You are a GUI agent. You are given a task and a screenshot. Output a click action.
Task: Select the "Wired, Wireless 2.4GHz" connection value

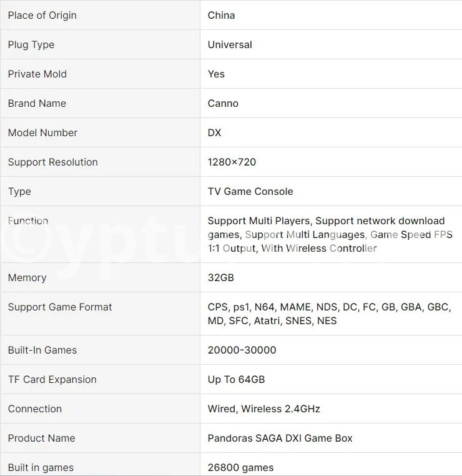click(263, 409)
